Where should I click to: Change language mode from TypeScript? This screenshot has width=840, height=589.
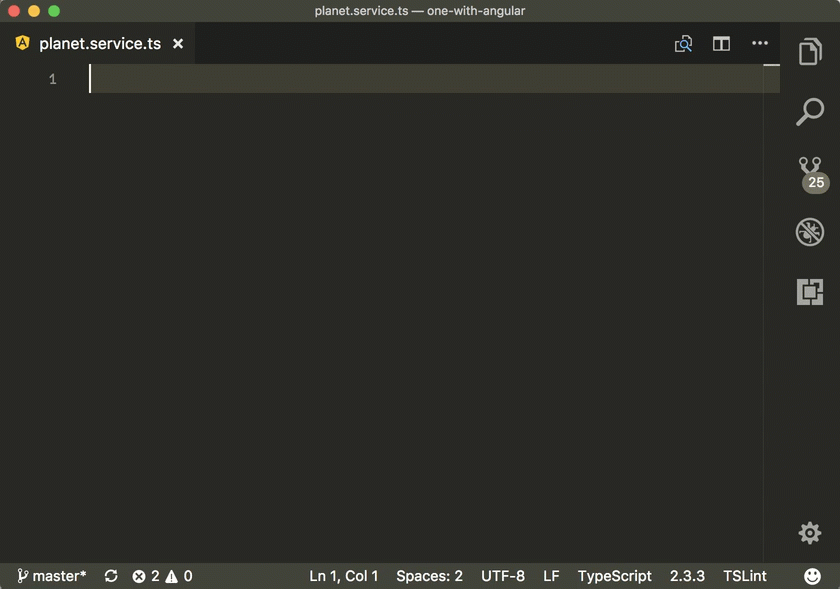[x=614, y=575]
